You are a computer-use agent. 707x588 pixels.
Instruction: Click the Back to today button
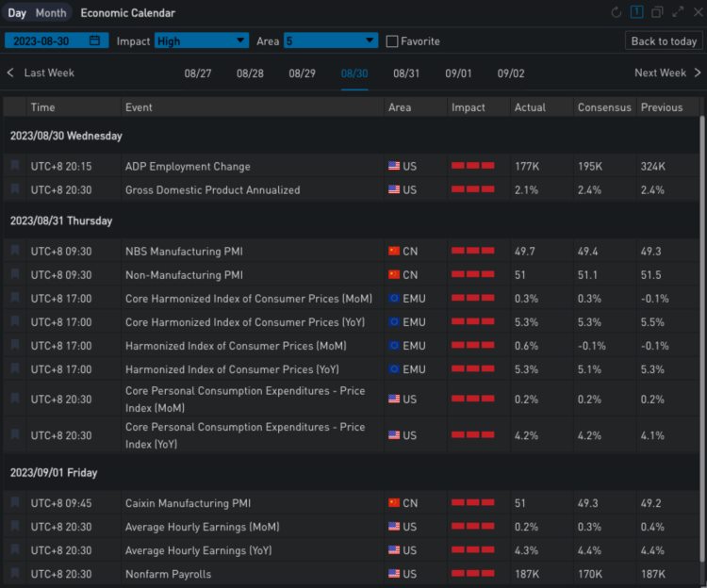(664, 41)
